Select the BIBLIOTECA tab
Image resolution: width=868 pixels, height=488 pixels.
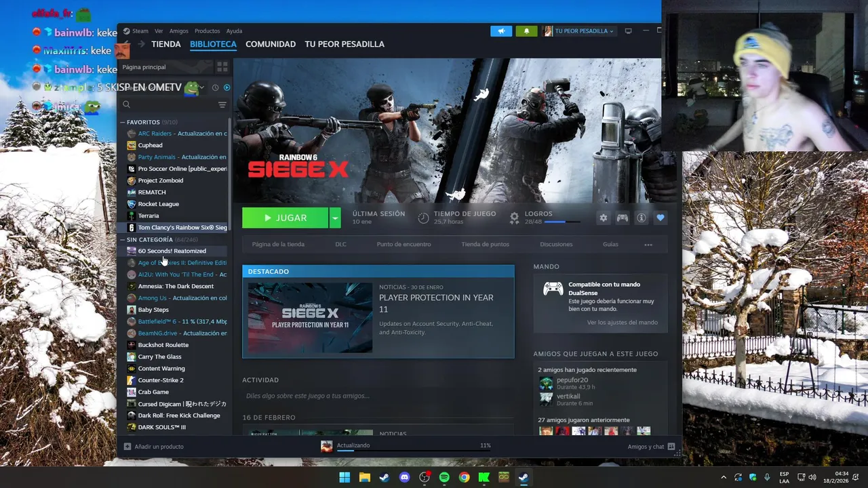click(213, 44)
